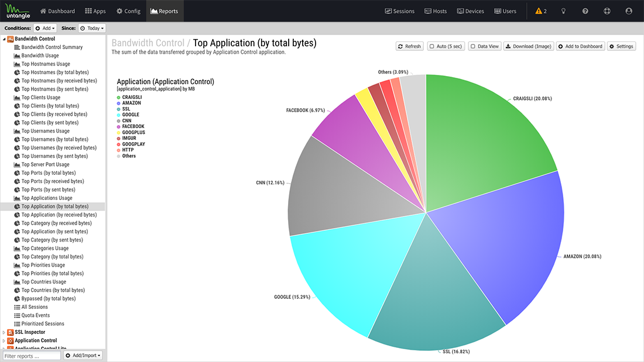Click Application Control app icon in tree
The height and width of the screenshot is (362, 644).
[x=11, y=341]
